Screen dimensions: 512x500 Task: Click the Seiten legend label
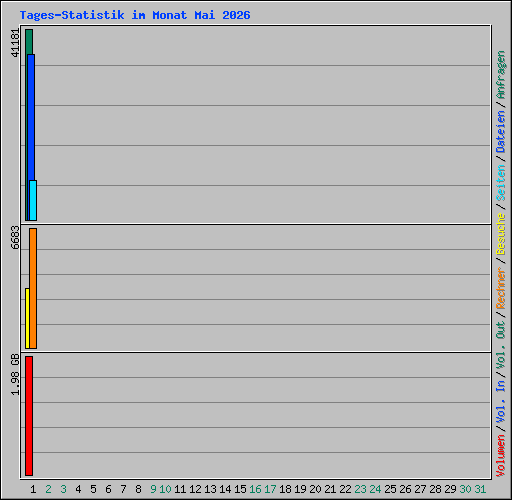(x=501, y=183)
